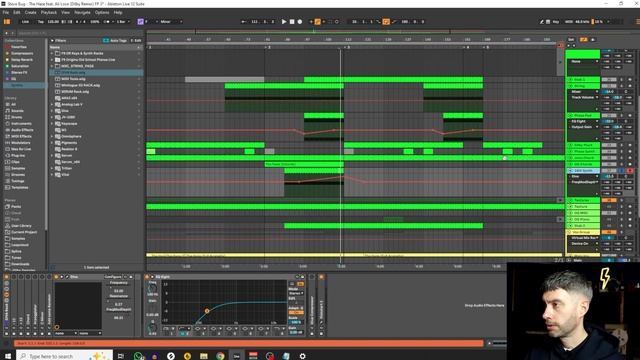
Task: Click the Stop button in transport
Action: [292, 22]
